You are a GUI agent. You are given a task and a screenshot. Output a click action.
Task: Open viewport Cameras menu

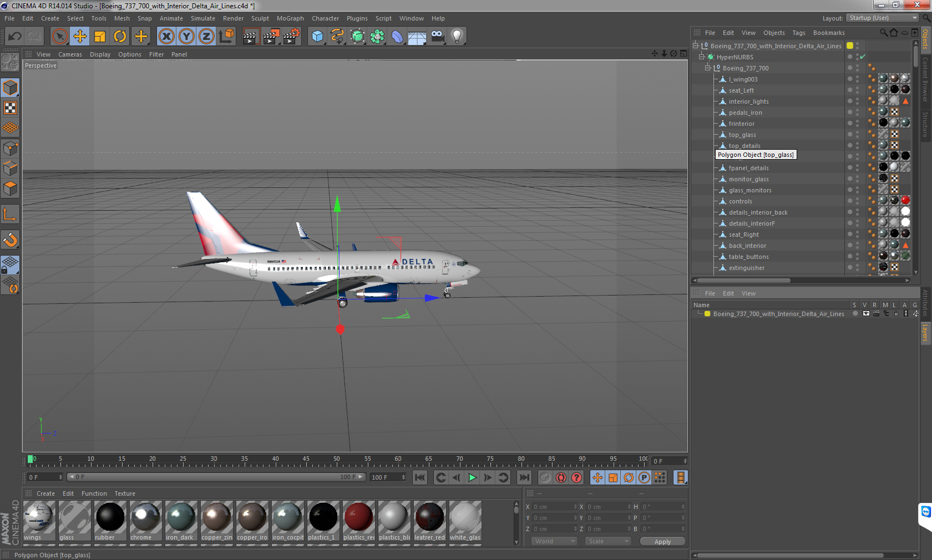click(70, 54)
